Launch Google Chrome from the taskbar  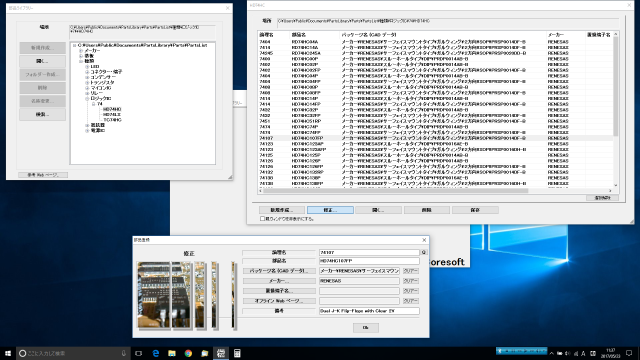(188, 353)
